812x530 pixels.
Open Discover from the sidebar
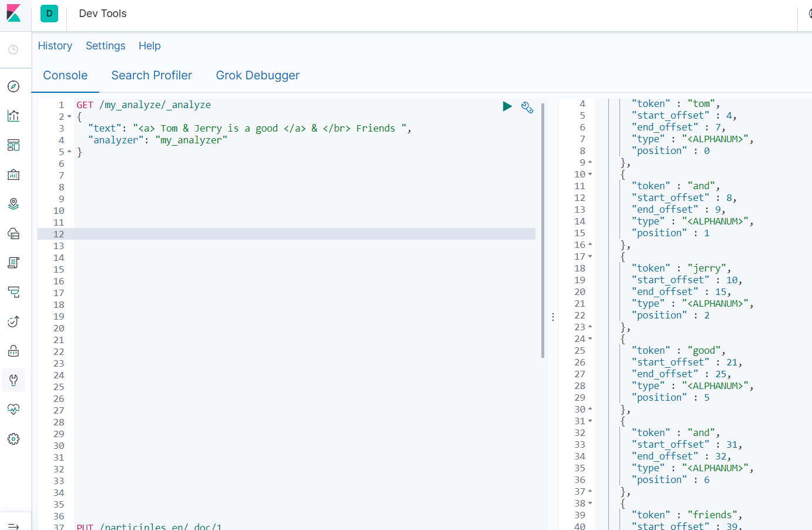14,86
